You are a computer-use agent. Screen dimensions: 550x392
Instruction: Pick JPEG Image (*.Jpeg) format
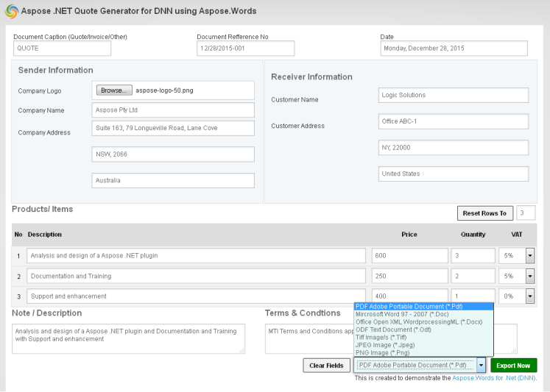tap(423, 345)
